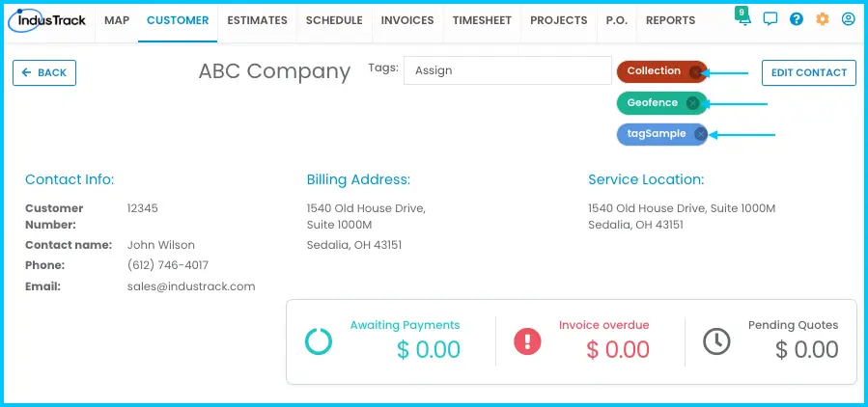Click the contact name John Wilson
Screen dimensions: 868x407
click(161, 245)
